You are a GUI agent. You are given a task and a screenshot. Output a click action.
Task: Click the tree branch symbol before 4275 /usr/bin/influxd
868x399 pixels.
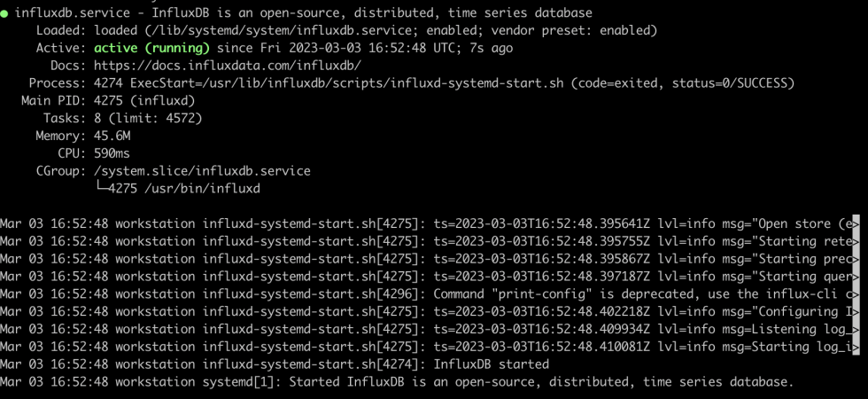point(101,187)
